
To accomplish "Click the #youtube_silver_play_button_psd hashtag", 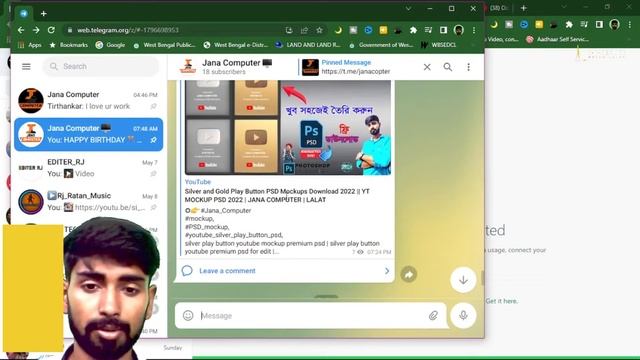I will 234,235.
